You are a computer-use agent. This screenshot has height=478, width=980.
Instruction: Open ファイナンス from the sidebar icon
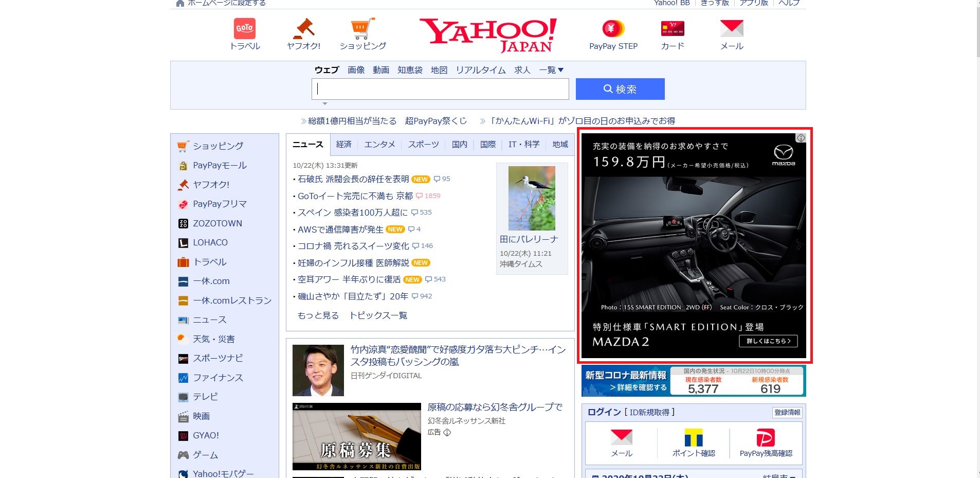183,377
